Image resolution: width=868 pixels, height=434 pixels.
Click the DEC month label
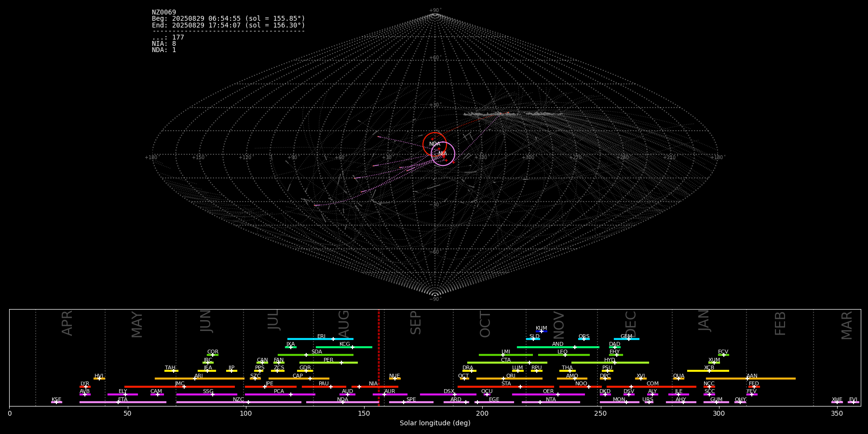(x=631, y=324)
